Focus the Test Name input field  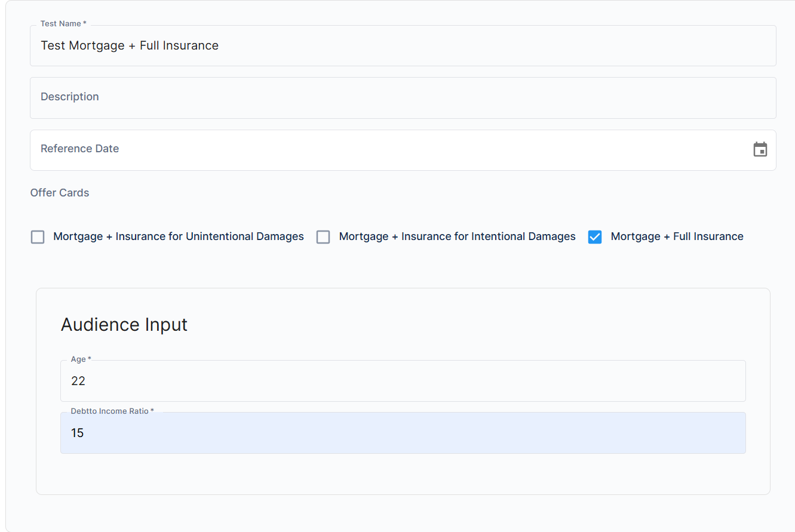403,45
